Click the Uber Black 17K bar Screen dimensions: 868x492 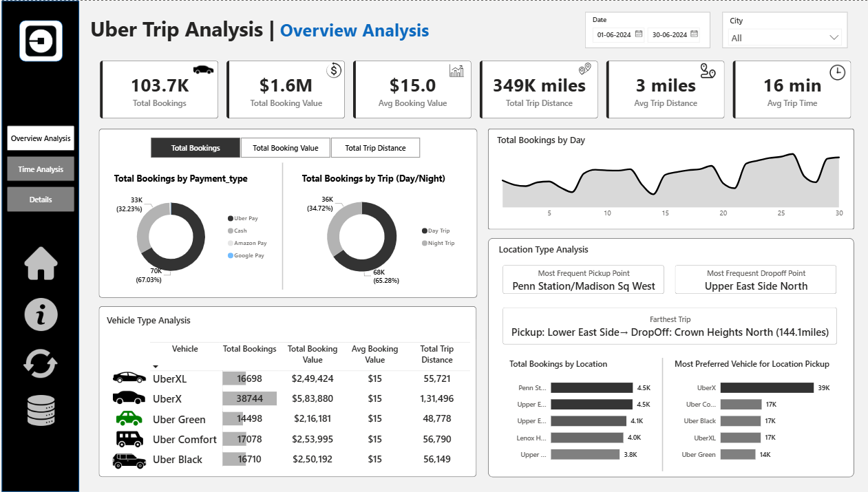pos(741,421)
